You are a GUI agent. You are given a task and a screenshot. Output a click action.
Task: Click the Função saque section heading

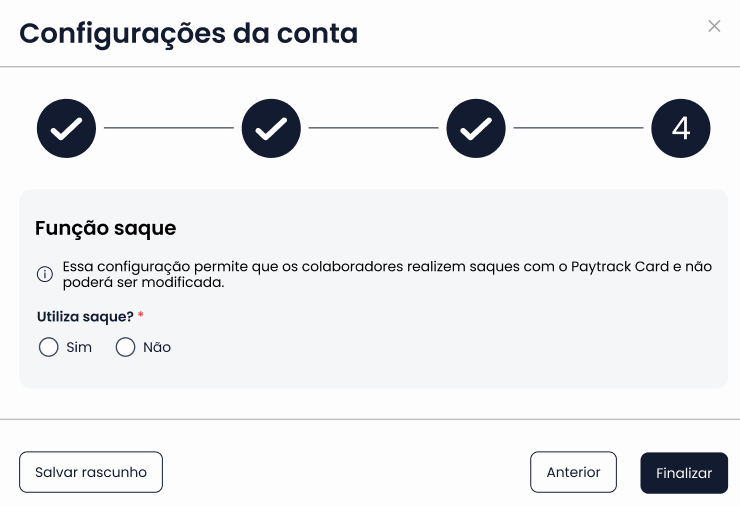coord(106,228)
